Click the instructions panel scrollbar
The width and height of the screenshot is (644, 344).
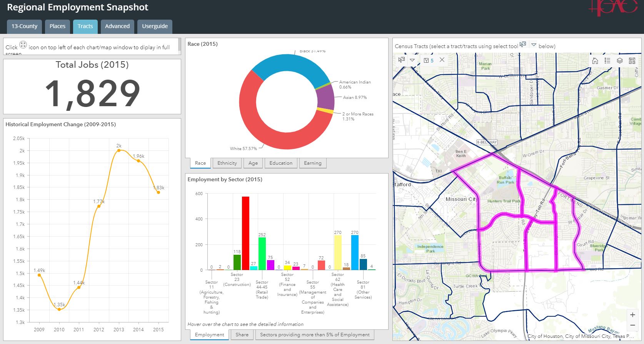point(179,44)
